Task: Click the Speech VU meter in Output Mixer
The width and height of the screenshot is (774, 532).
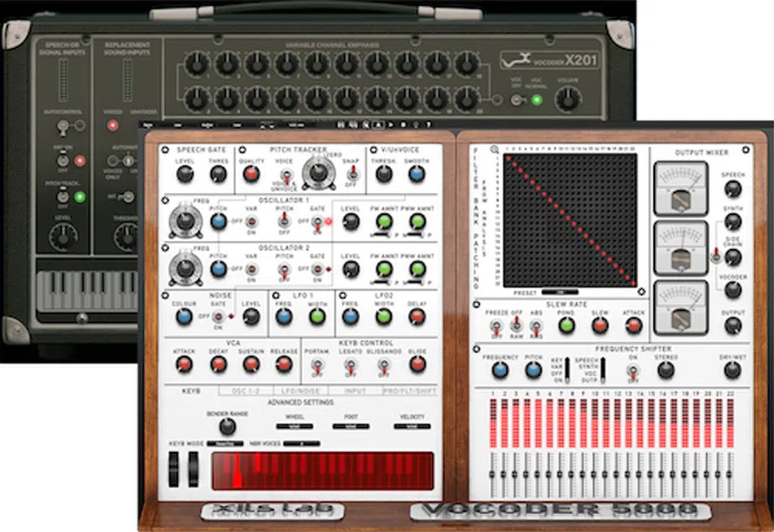Action: tap(682, 188)
